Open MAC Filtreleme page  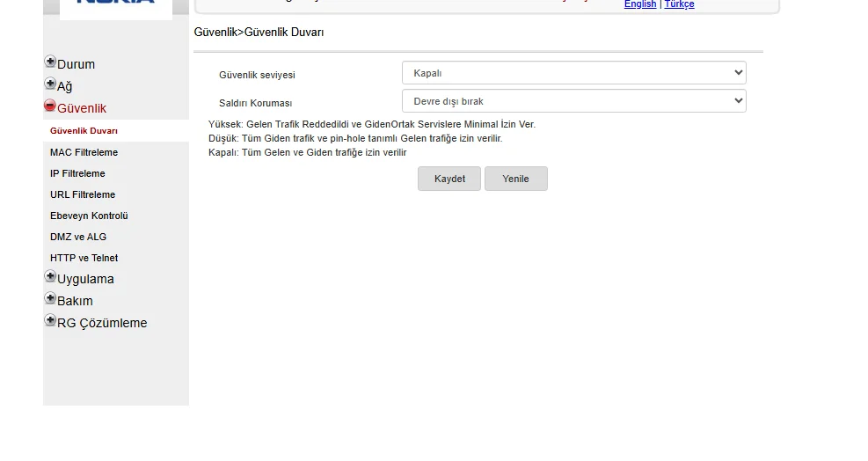click(x=84, y=152)
